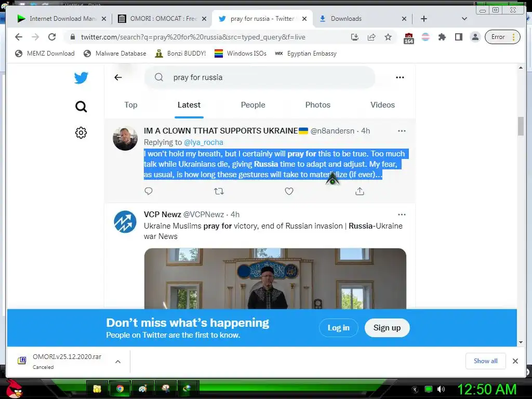Click the browser address bar URL
The image size is (532, 399).
(x=193, y=37)
